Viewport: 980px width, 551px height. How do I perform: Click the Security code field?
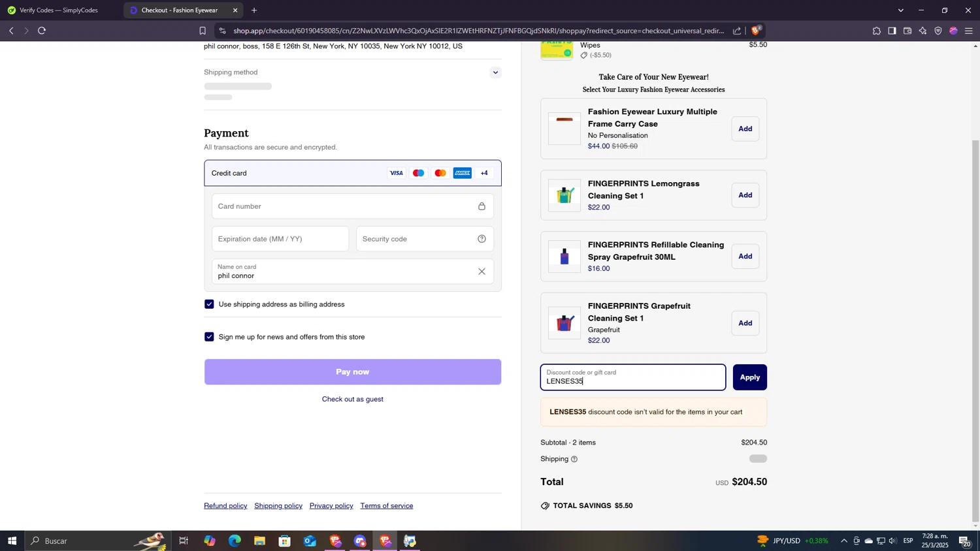(x=425, y=239)
